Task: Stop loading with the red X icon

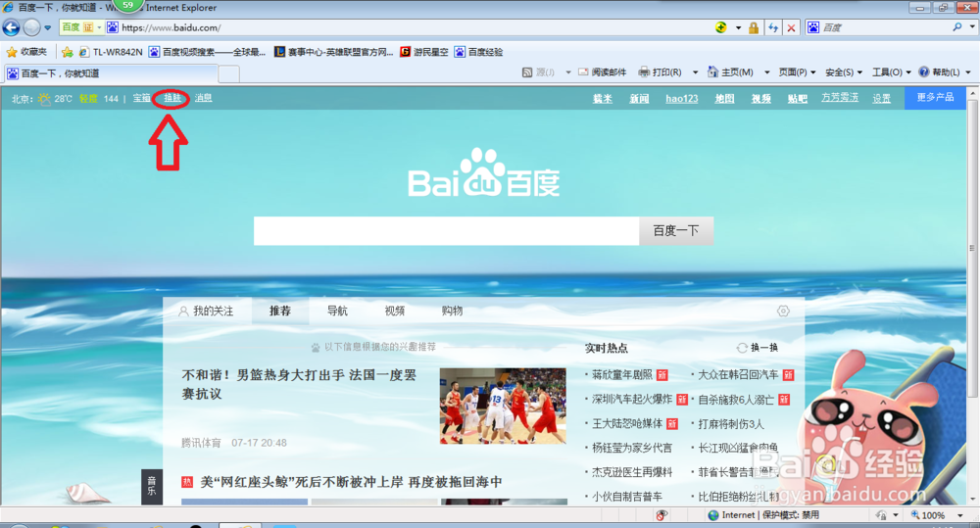Action: 791,27
